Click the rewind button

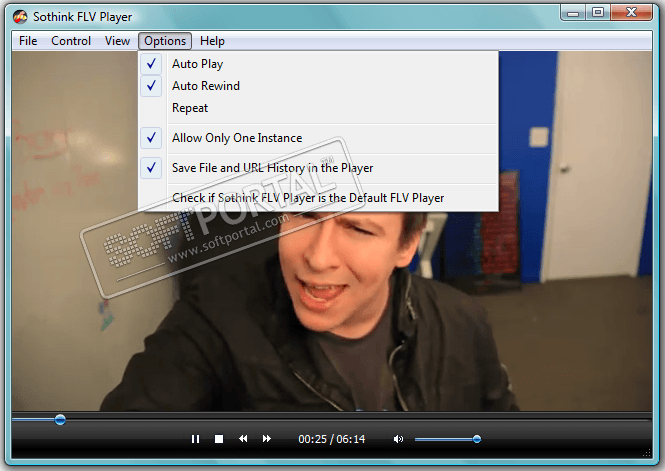[x=243, y=438]
